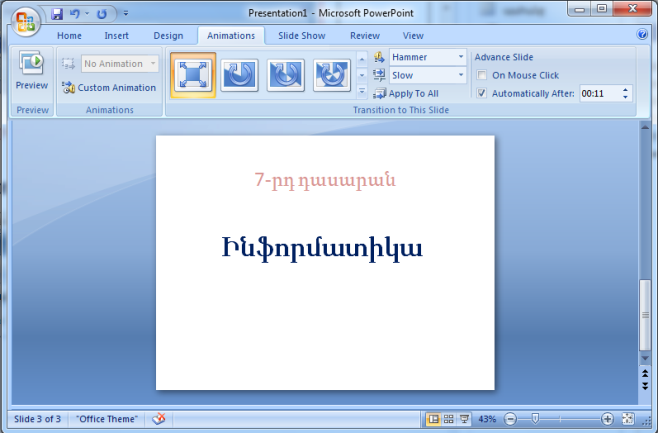This screenshot has height=433, width=658.
Task: Fit slide to current window
Action: pos(628,419)
